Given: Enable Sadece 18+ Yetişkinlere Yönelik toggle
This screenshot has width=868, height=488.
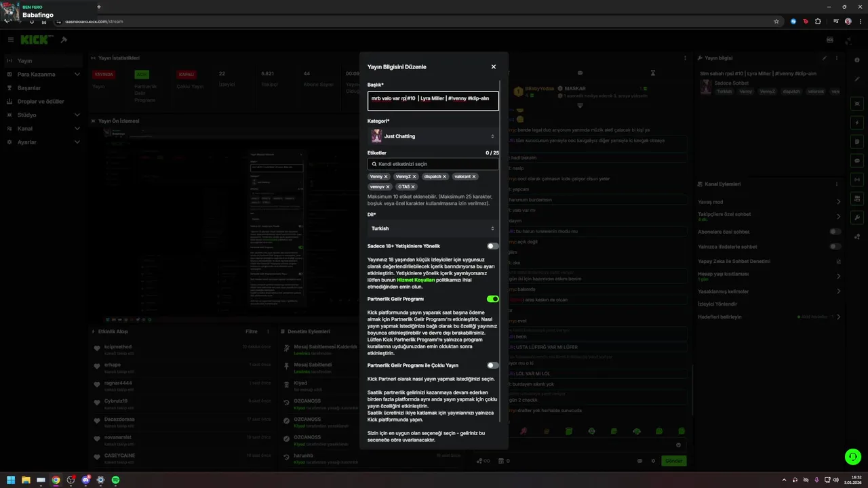Looking at the screenshot, I should click(x=492, y=246).
